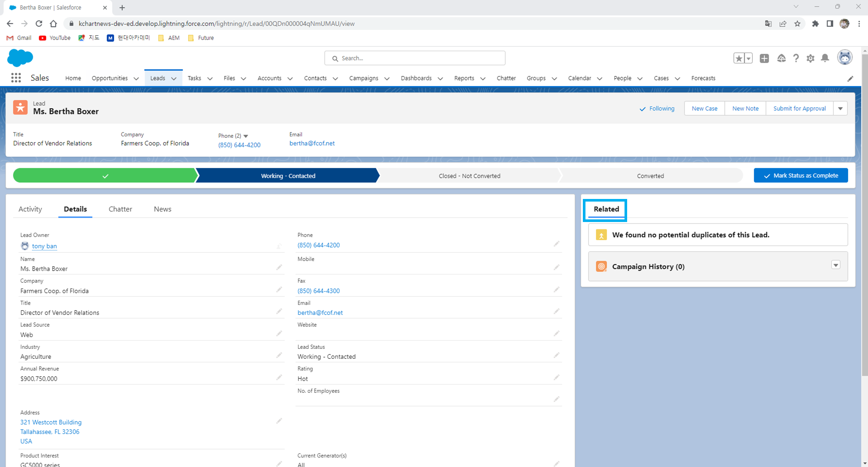The height and width of the screenshot is (467, 868).
Task: Go to Home in navigation bar
Action: pyautogui.click(x=73, y=78)
